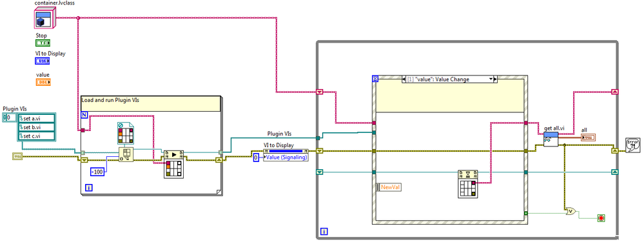Select the Open VI Reference node
This screenshot has height=244, width=644.
[x=126, y=154]
